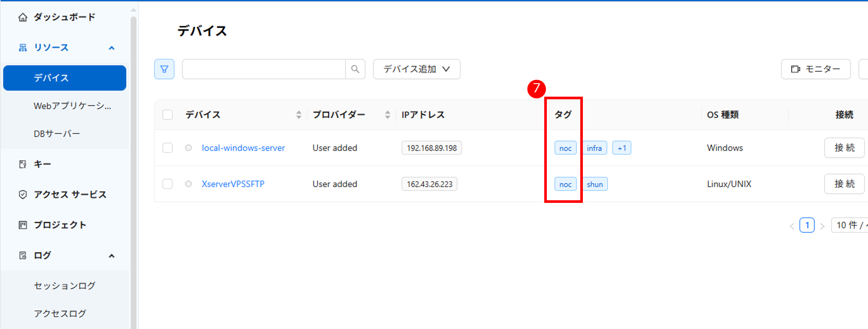
Task: Open the local-windows-server device link
Action: [x=243, y=148]
